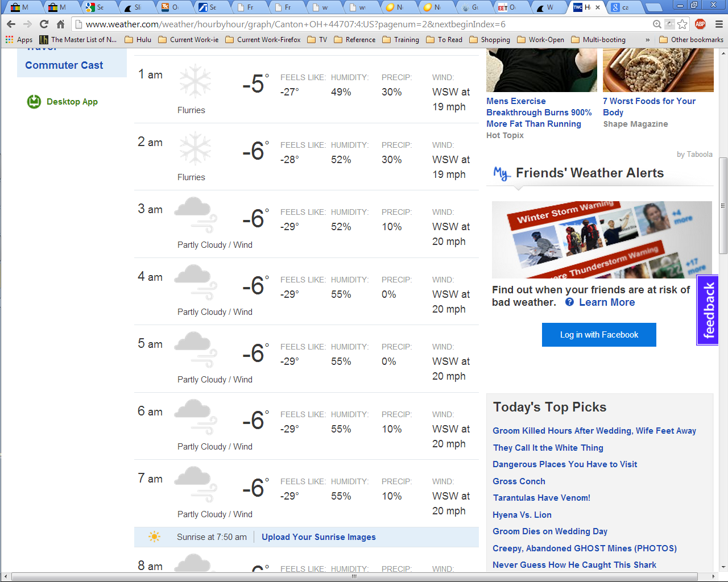
Task: Open Tarantulas Have Venom! story
Action: tap(541, 498)
